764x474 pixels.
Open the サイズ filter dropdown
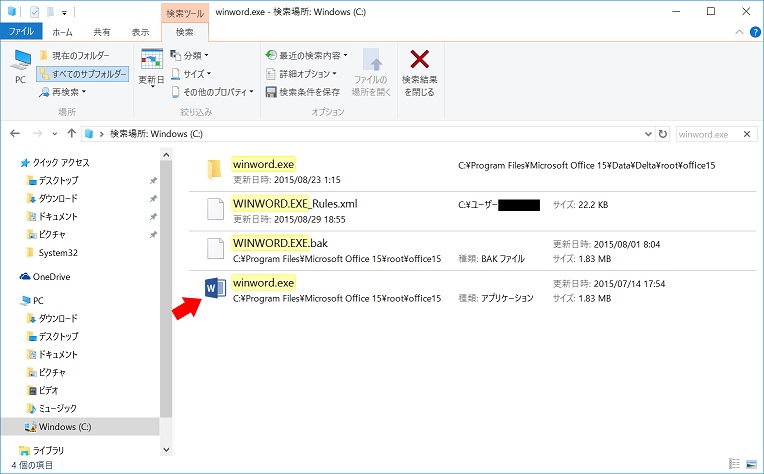pos(191,74)
